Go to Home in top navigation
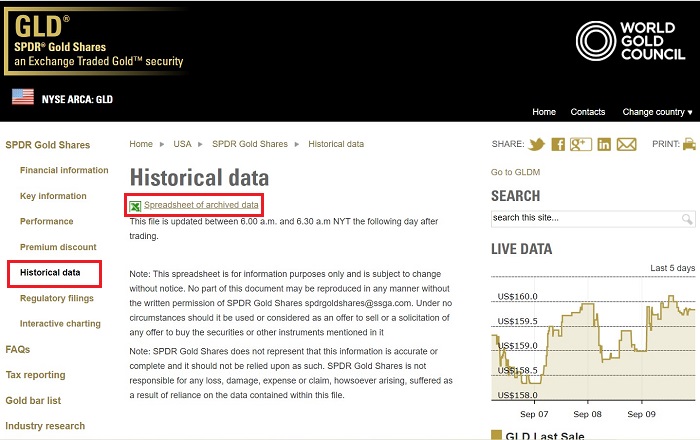Image resolution: width=700 pixels, height=440 pixels. pos(544,112)
